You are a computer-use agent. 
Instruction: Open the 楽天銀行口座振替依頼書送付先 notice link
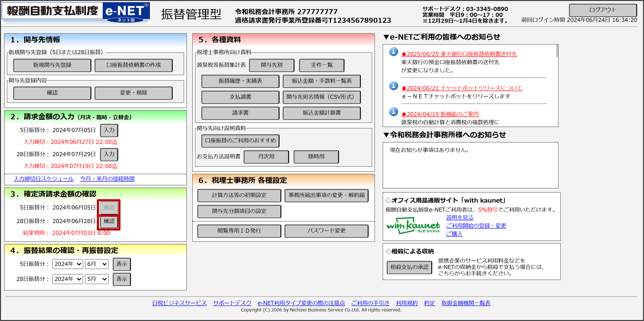[459, 54]
